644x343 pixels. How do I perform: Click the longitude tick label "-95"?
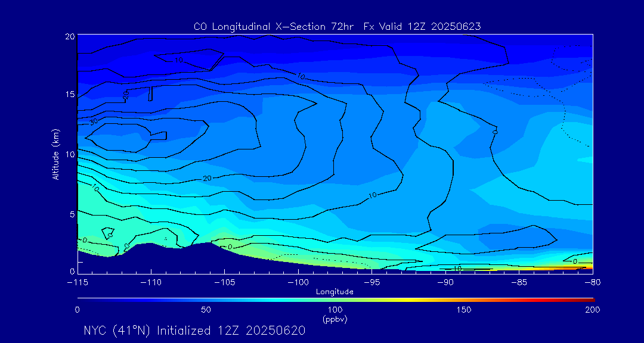(x=371, y=283)
